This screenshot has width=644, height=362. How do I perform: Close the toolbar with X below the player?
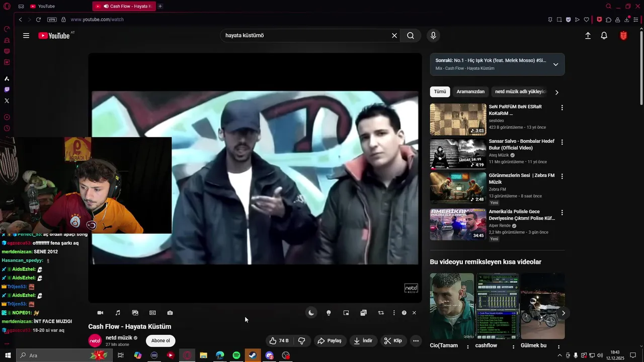(414, 313)
